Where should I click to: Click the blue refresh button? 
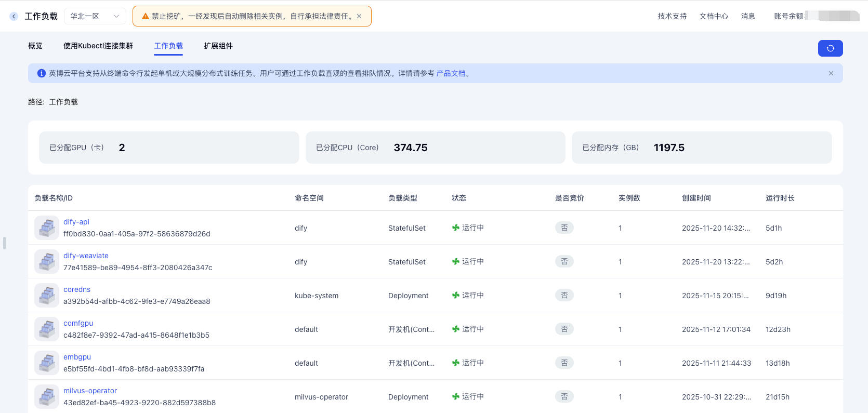coord(830,48)
